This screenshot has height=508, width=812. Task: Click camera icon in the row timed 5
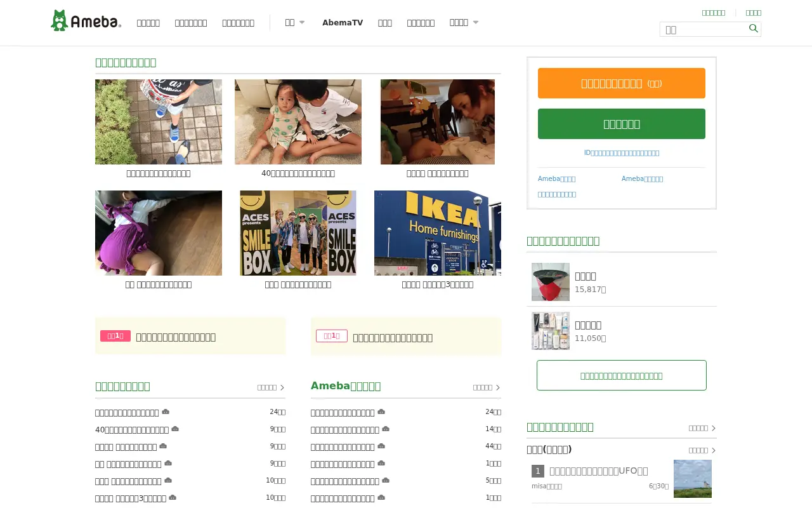click(386, 481)
